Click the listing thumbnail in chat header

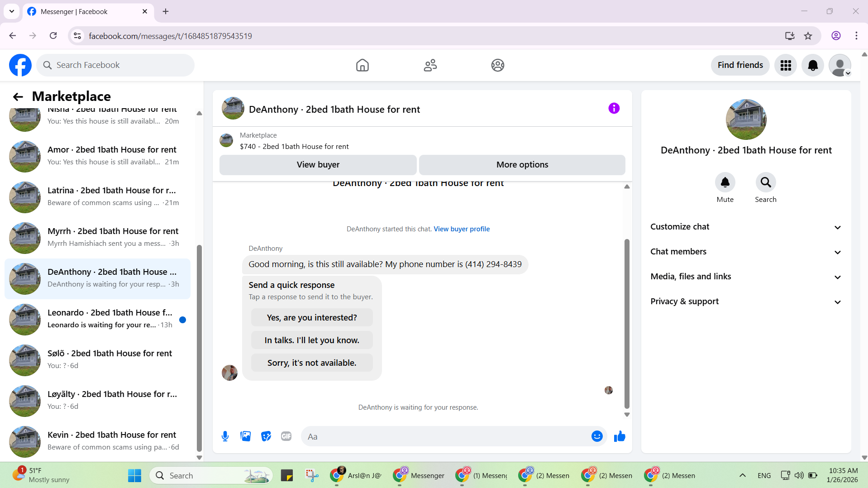click(233, 108)
